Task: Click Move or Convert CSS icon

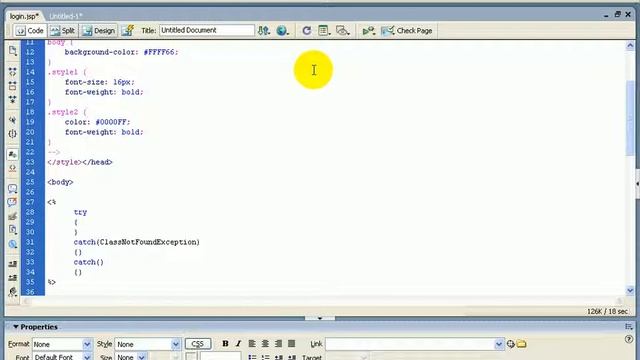Action: pos(13,244)
